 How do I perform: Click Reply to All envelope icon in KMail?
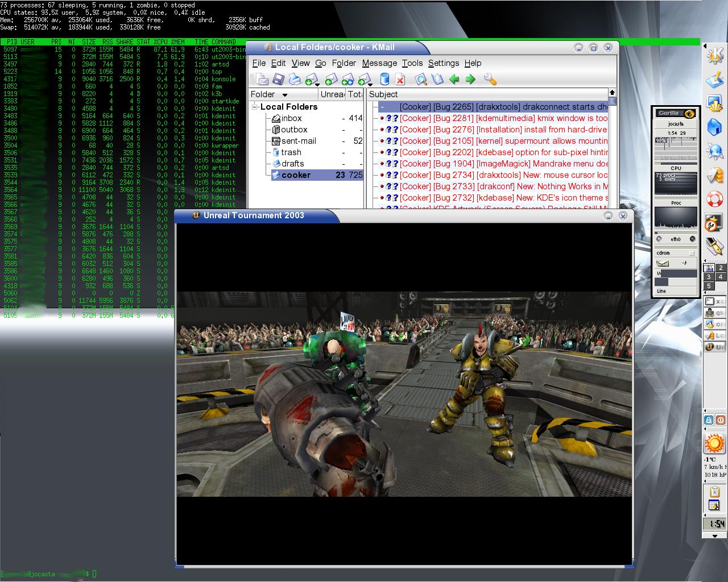(x=348, y=79)
